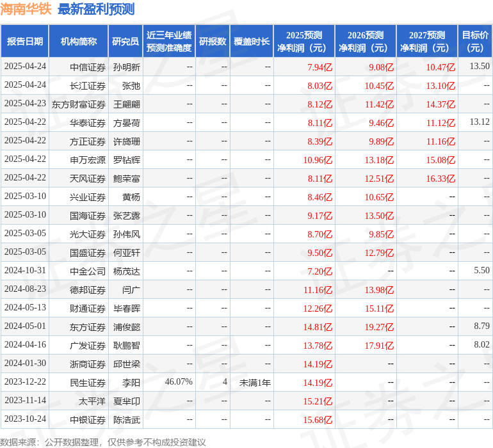
Task: Click the 最新盈利预测 heading
Action: point(96,9)
